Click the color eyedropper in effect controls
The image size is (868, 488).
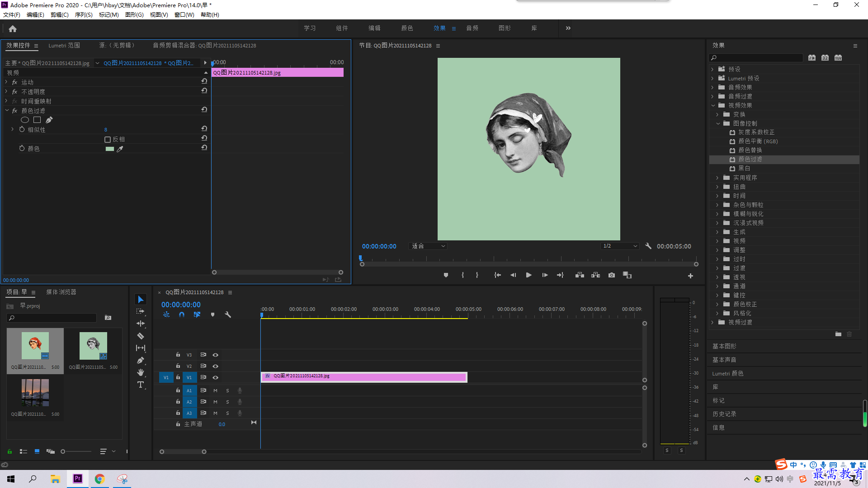tap(120, 149)
